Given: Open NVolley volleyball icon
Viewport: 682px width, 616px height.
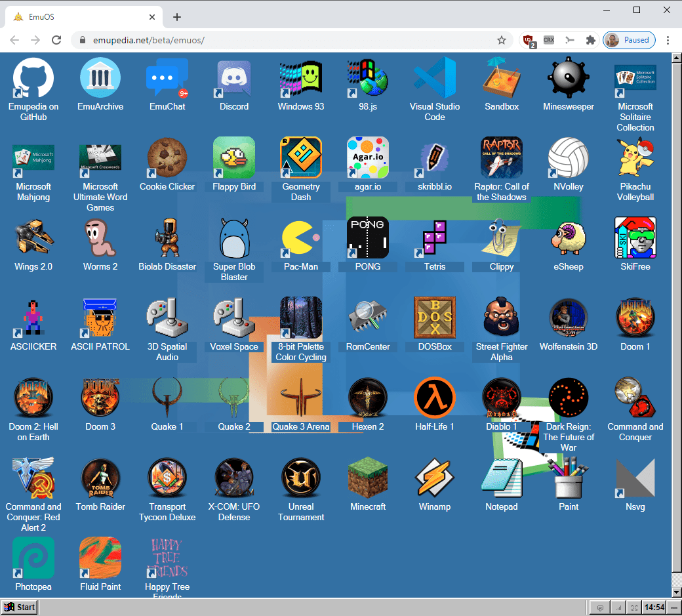Looking at the screenshot, I should click(x=569, y=157).
